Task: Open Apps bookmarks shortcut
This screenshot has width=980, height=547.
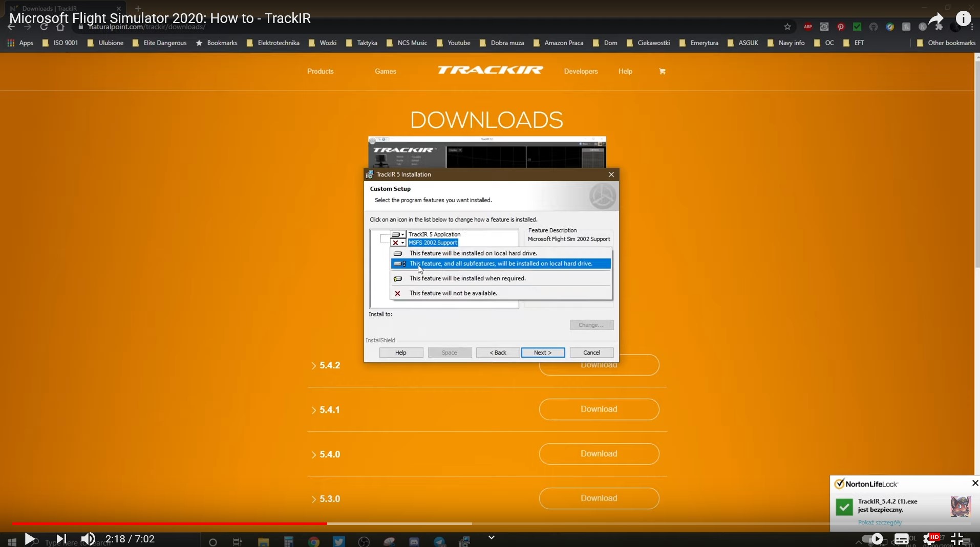Action: coord(20,43)
